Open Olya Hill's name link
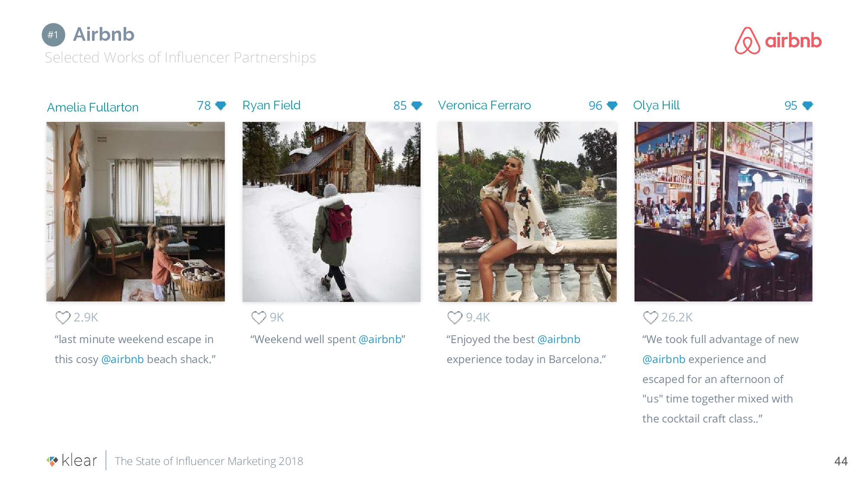Image resolution: width=868 pixels, height=488 pixels. pyautogui.click(x=656, y=105)
